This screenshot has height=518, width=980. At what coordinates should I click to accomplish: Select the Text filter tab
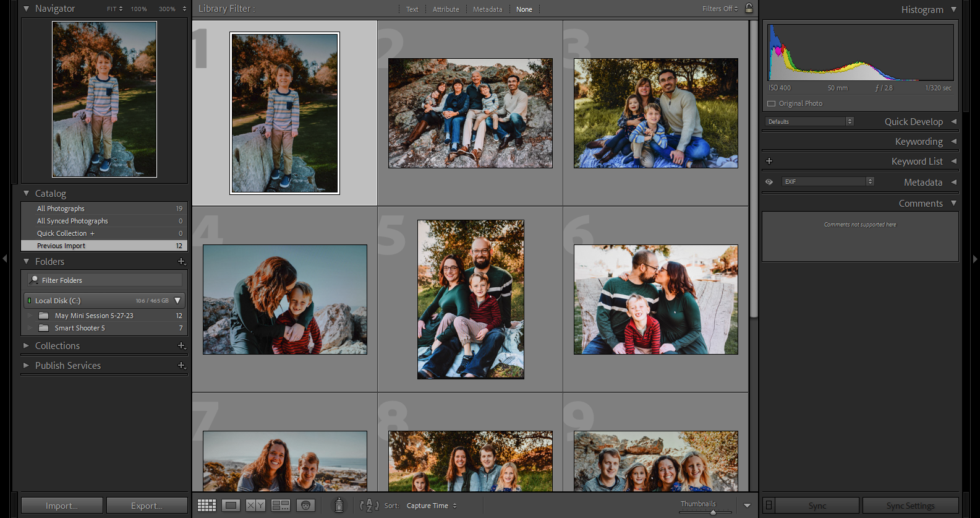click(x=412, y=9)
